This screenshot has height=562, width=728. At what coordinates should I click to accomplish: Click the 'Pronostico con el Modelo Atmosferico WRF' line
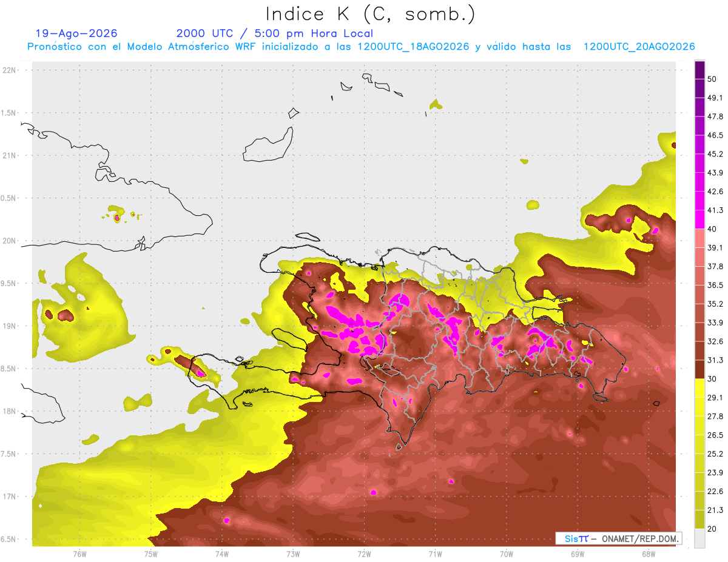361,47
